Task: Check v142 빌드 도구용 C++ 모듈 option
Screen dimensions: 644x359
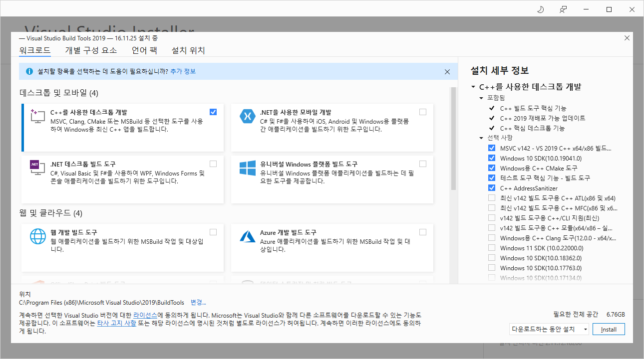Action: [492, 228]
